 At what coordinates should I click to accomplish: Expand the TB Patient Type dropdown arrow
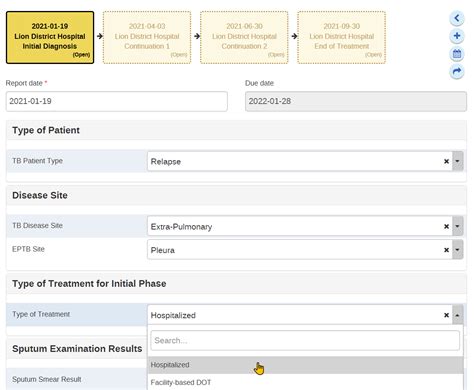point(457,161)
